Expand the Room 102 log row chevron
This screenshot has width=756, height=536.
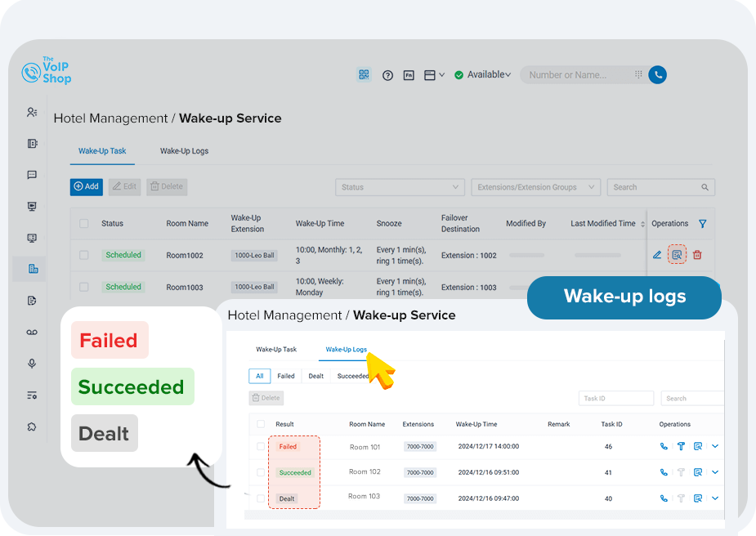715,472
